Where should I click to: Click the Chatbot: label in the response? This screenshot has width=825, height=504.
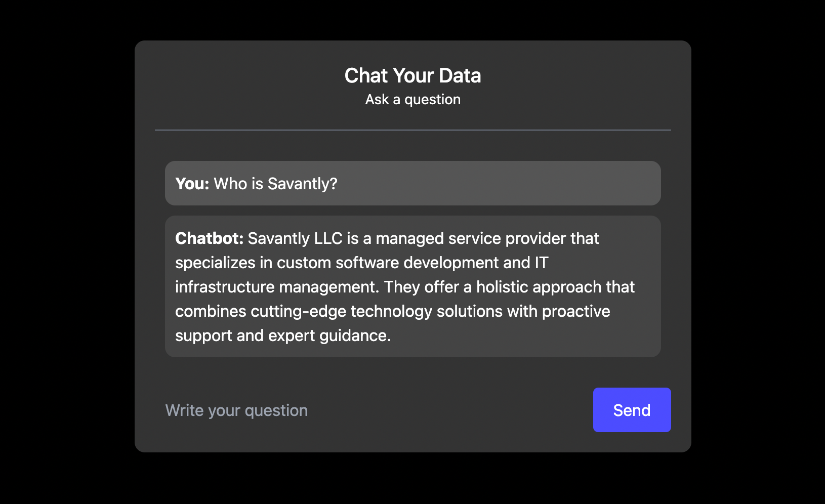coord(209,238)
